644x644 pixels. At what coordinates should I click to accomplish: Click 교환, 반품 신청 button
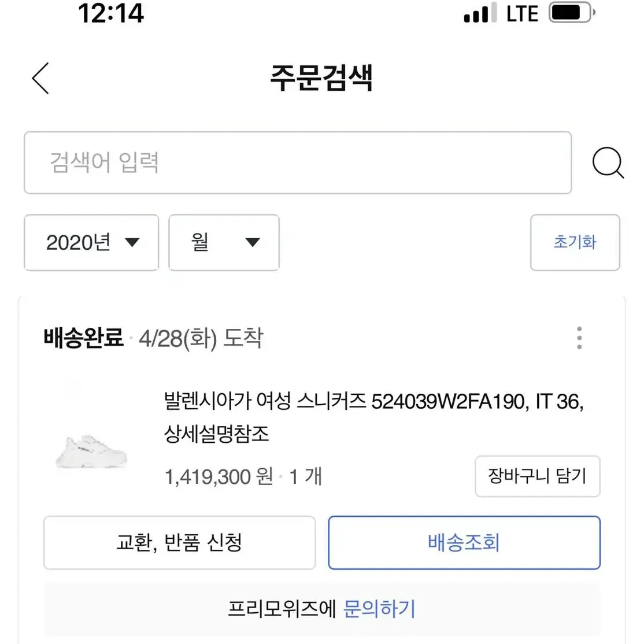pyautogui.click(x=179, y=543)
